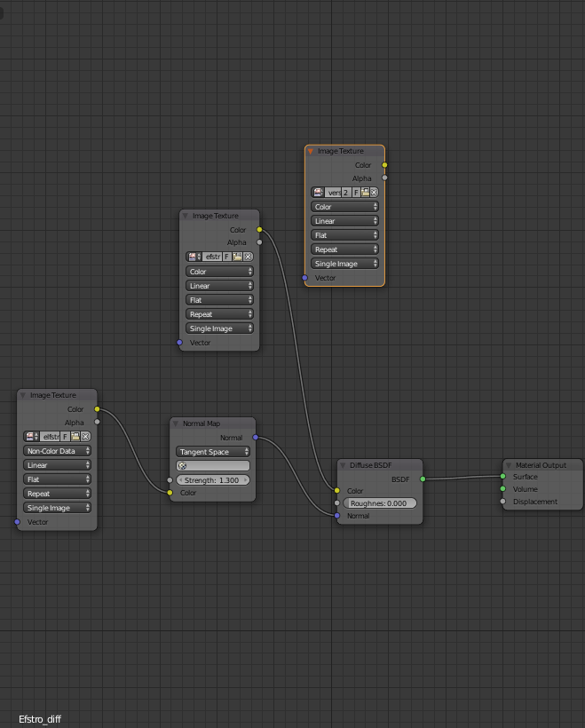Click the Efstro_diff material label
The width and height of the screenshot is (585, 728).
40,719
